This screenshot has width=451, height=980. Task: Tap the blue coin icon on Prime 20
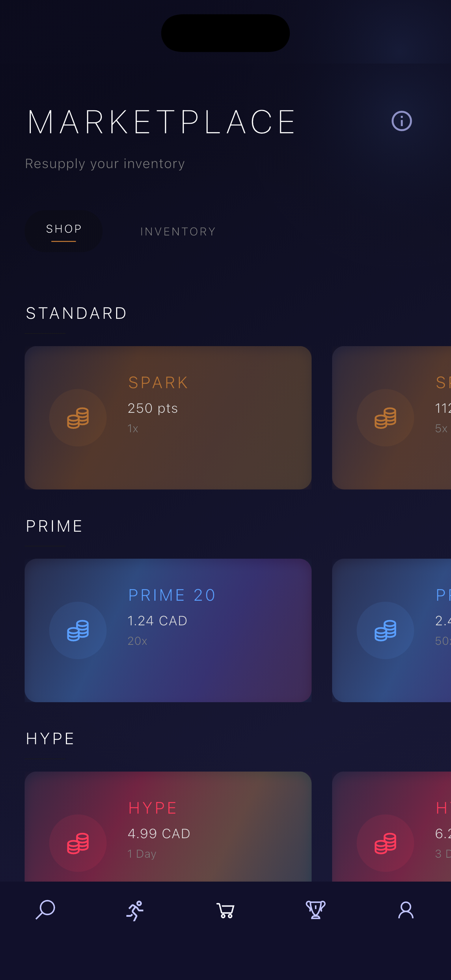coord(78,630)
